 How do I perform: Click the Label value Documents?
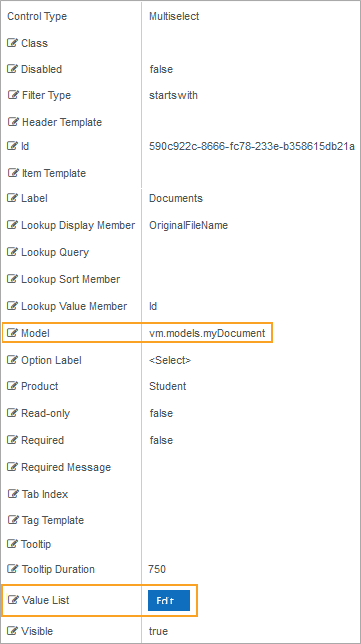tap(176, 198)
